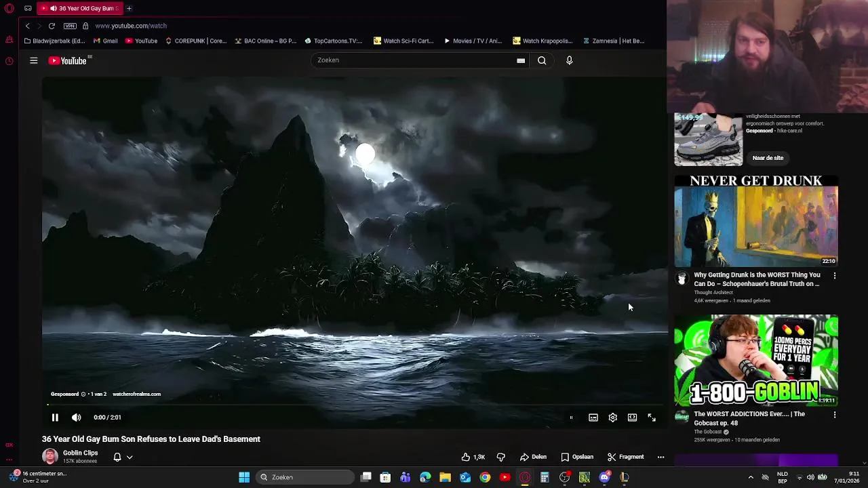Toggle the notification bell for Goblin Clips

click(117, 457)
